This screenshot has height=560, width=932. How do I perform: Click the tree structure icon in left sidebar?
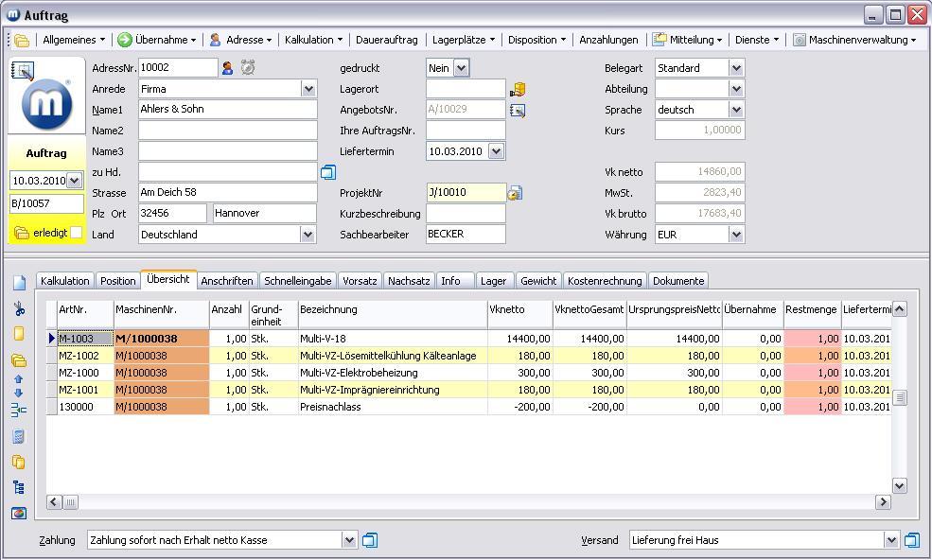tap(18, 488)
